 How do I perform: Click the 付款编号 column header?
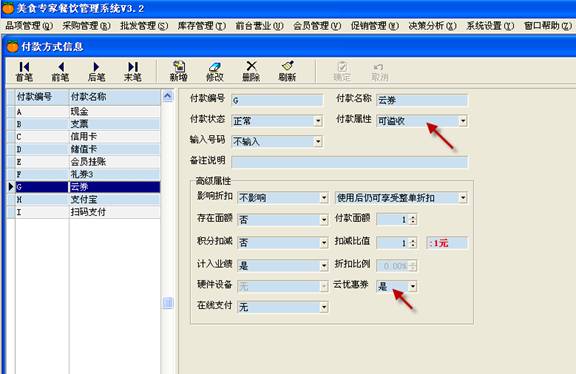pyautogui.click(x=42, y=97)
